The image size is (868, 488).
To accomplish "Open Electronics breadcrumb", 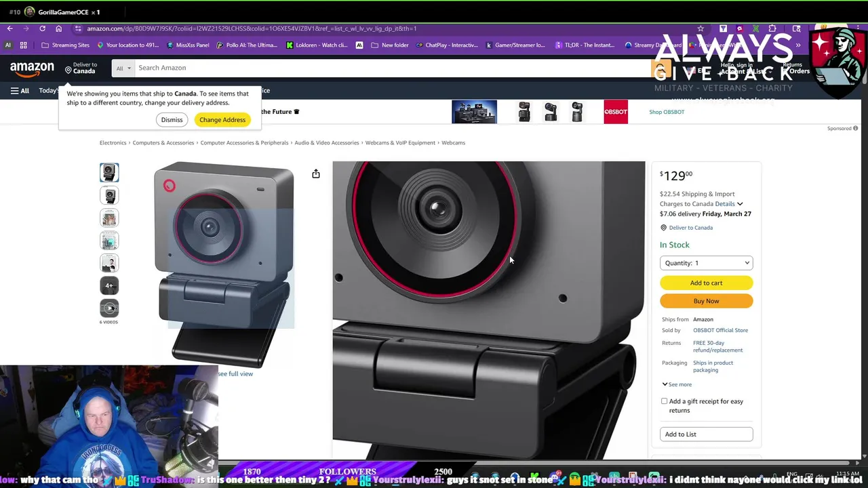I will tap(113, 143).
